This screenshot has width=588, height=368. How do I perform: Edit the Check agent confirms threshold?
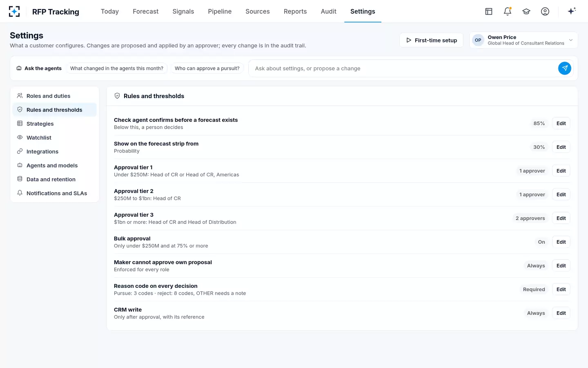click(x=561, y=123)
